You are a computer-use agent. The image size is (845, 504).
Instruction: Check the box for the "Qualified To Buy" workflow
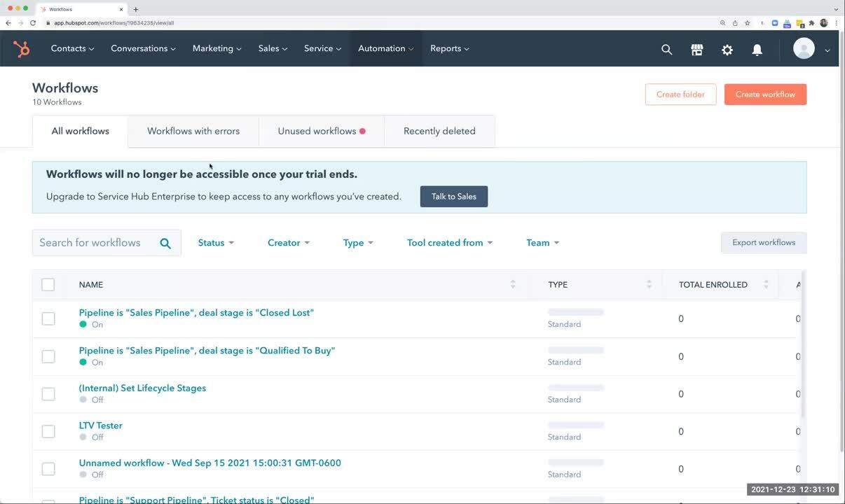(x=48, y=356)
